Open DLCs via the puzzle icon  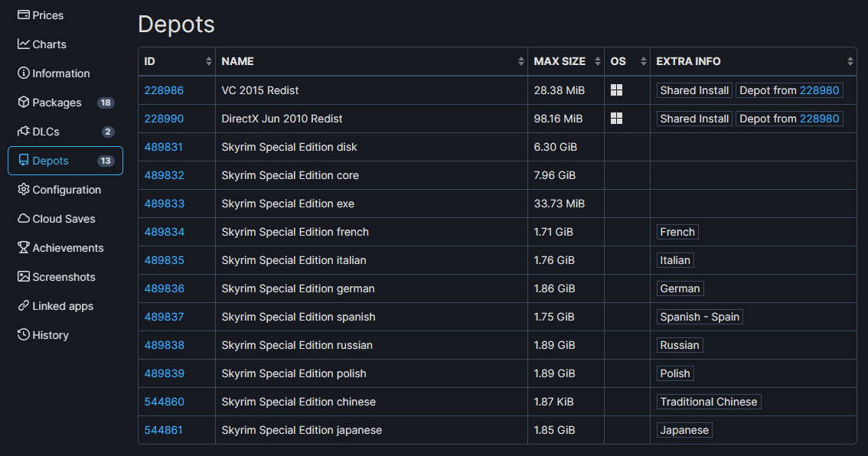click(23, 131)
